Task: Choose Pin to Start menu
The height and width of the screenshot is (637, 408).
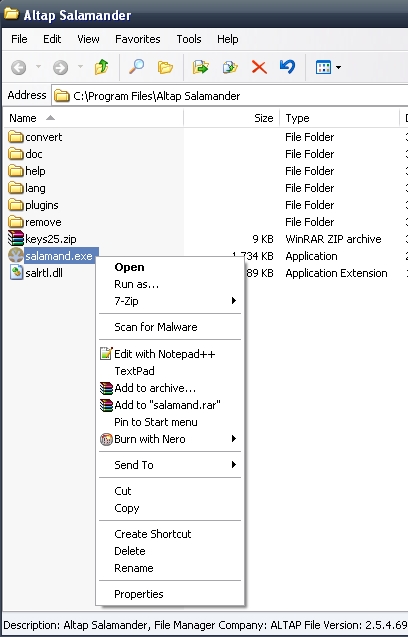Action: click(170, 422)
